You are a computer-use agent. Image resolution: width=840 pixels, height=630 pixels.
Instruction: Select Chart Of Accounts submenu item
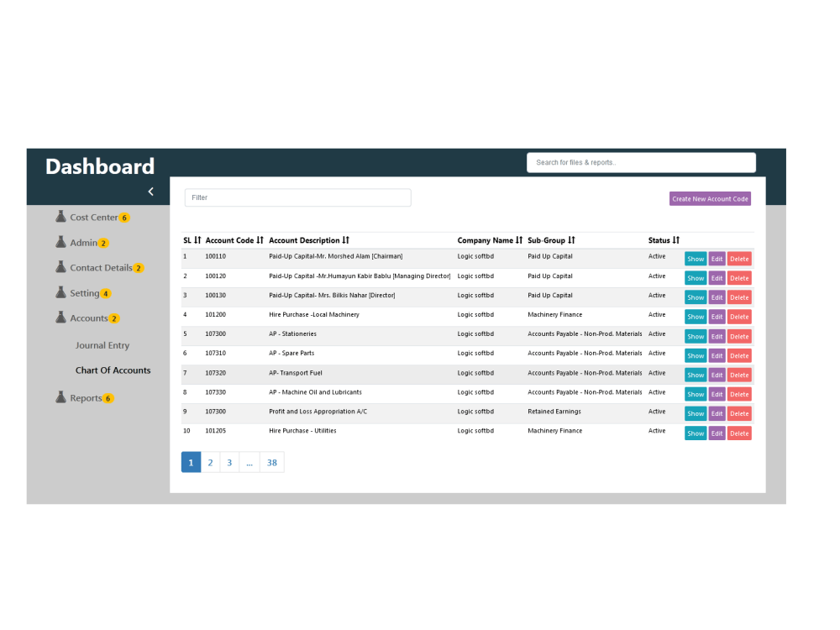[113, 370]
